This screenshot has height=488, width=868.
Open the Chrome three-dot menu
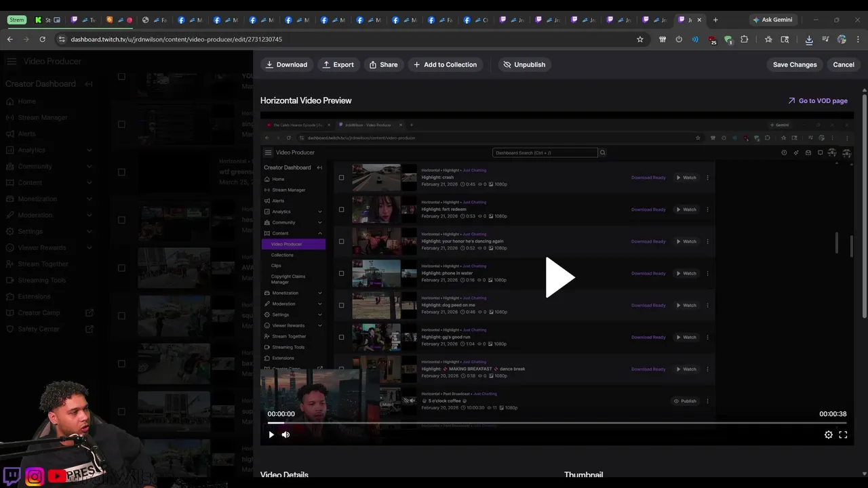[x=858, y=39]
